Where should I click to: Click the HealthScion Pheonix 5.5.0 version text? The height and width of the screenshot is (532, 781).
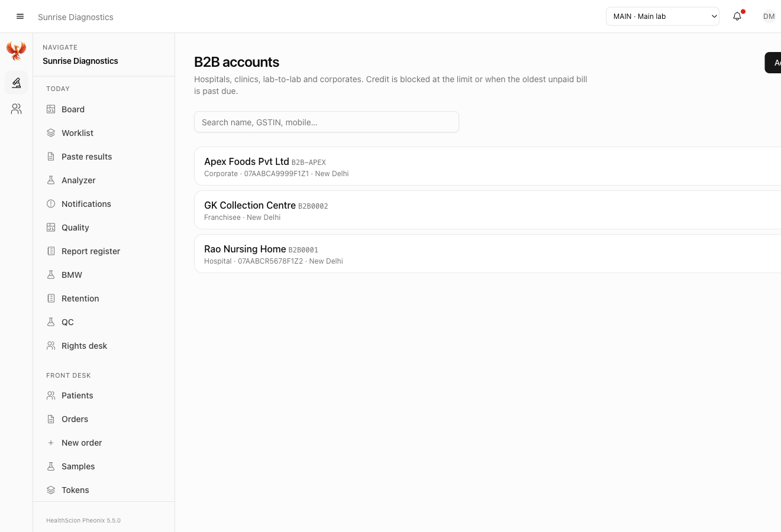click(x=83, y=521)
